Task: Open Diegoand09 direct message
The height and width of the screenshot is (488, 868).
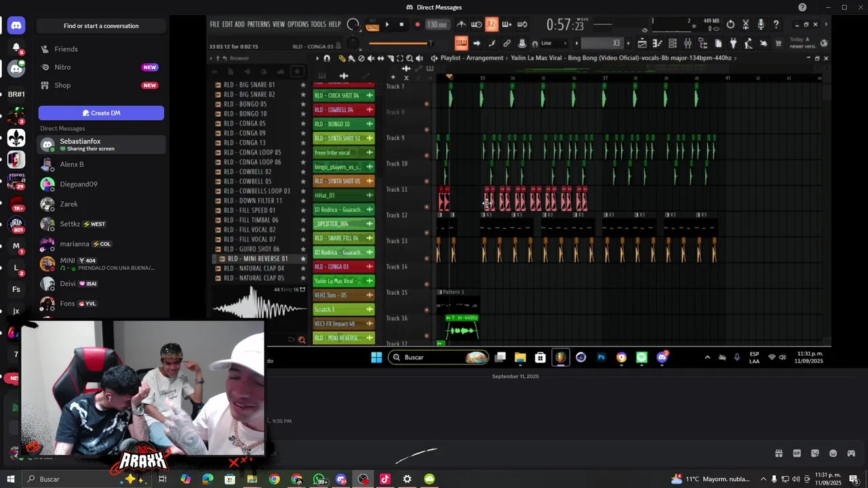Action: (101, 184)
